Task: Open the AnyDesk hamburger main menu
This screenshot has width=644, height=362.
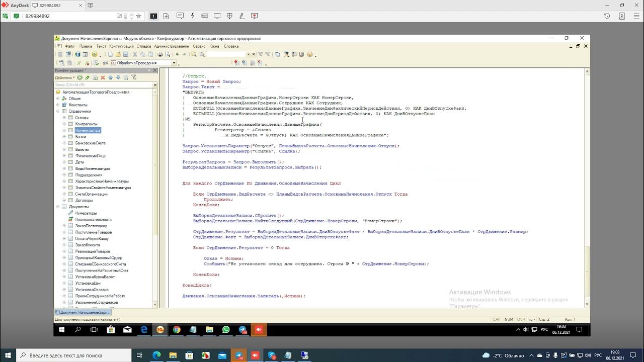Action: pos(635,16)
